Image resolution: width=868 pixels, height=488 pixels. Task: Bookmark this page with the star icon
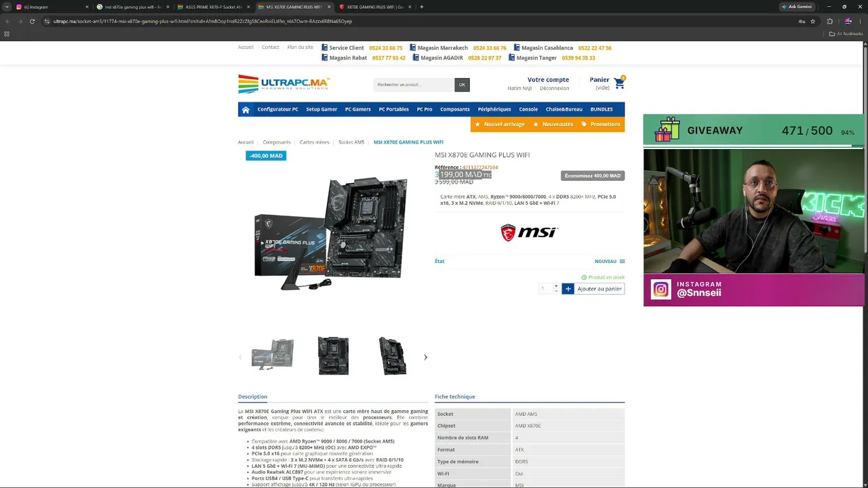812,21
